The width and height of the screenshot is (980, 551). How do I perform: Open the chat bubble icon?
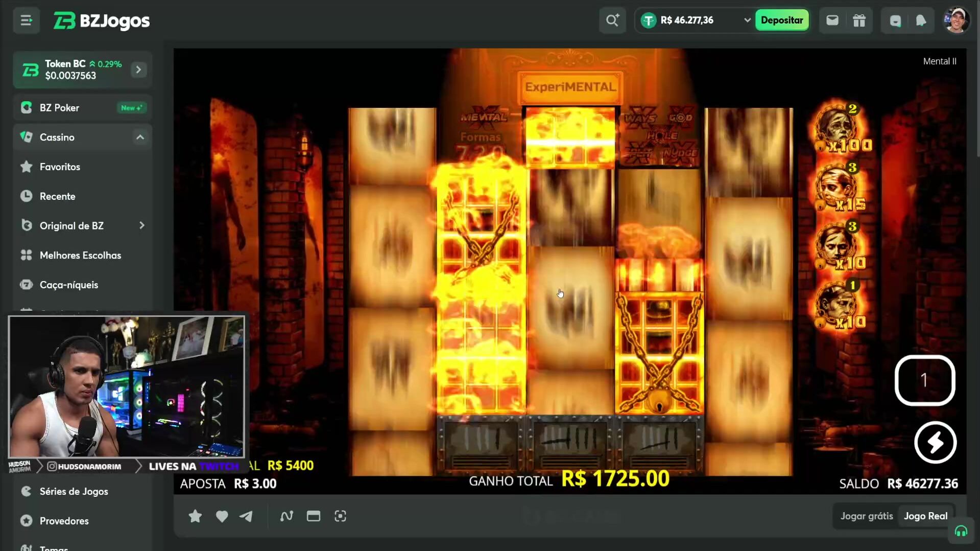click(895, 20)
